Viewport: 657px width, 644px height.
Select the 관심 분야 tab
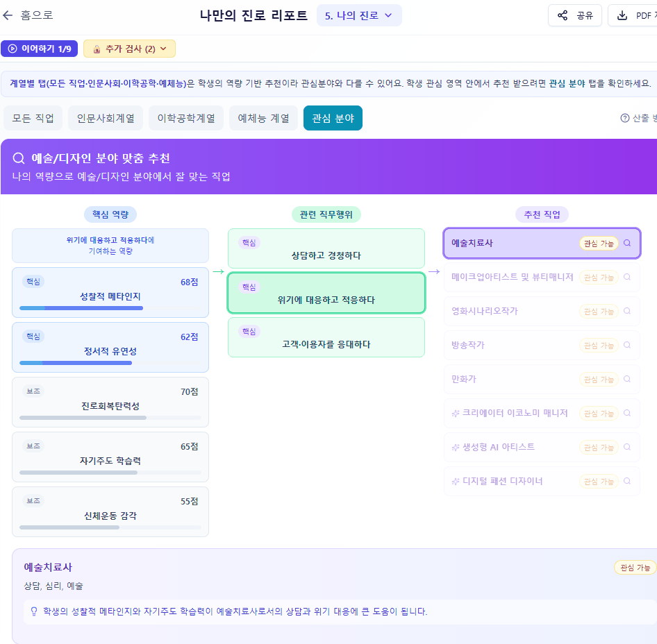click(x=333, y=118)
